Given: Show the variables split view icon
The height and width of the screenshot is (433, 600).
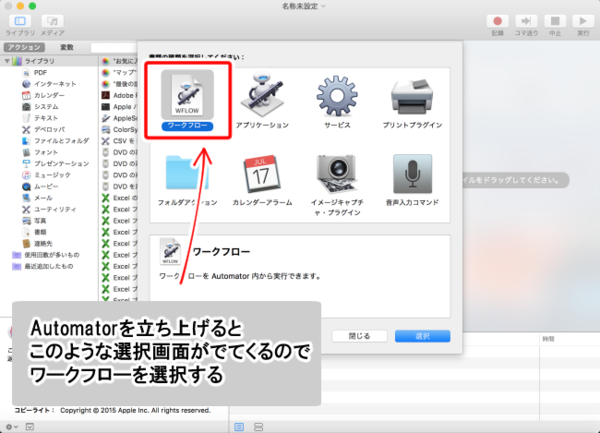Looking at the screenshot, I should (x=259, y=427).
